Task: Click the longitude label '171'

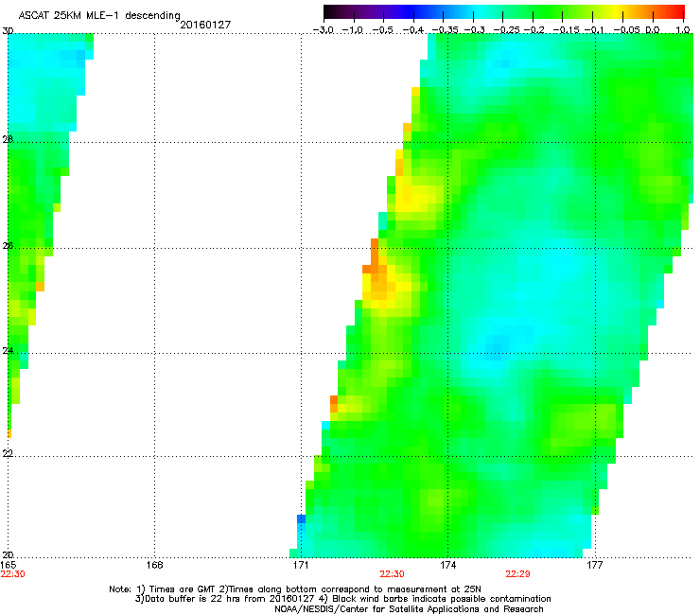Action: pyautogui.click(x=301, y=566)
